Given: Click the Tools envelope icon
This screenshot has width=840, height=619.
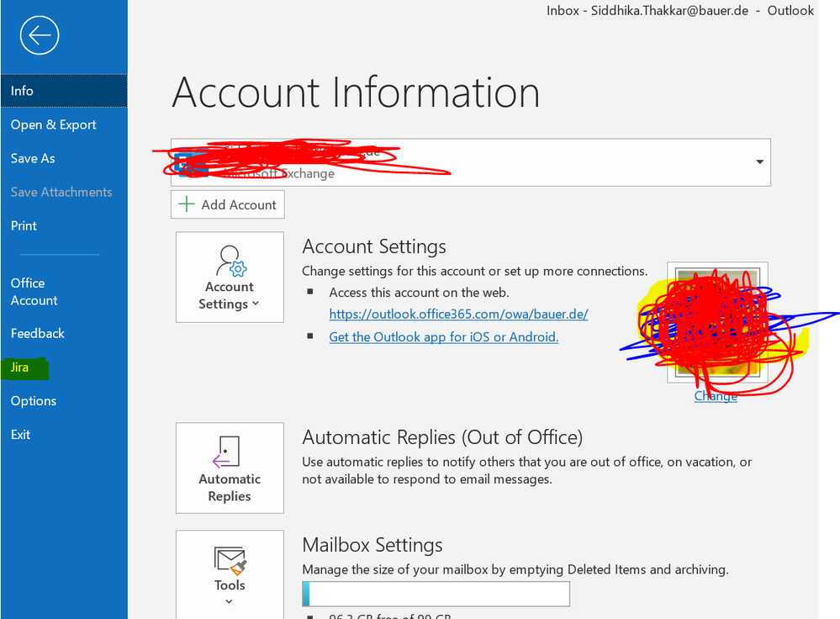Looking at the screenshot, I should [230, 561].
